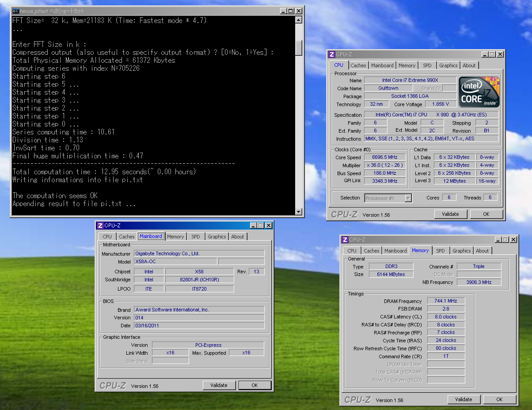The image size is (532, 410).
Task: Switch to Caches tab in CPU window
Action: (x=358, y=65)
